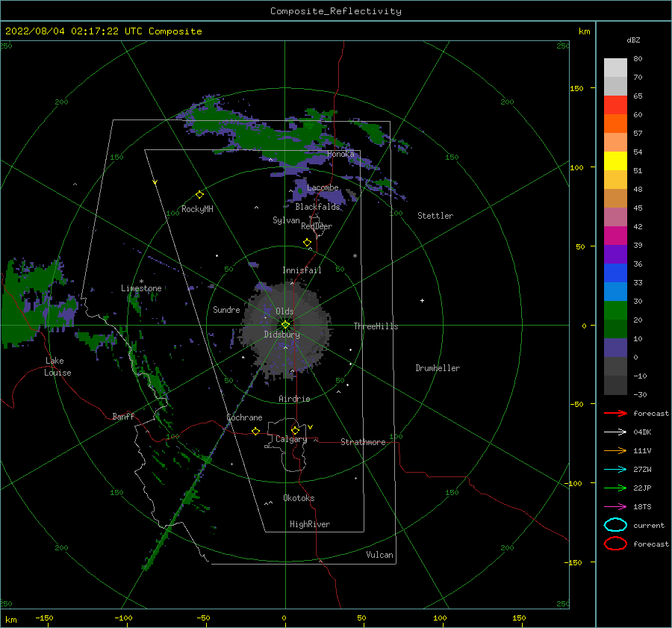This screenshot has height=628, width=672.
Task: Click the red forecast ellipse icon
Action: (x=615, y=544)
